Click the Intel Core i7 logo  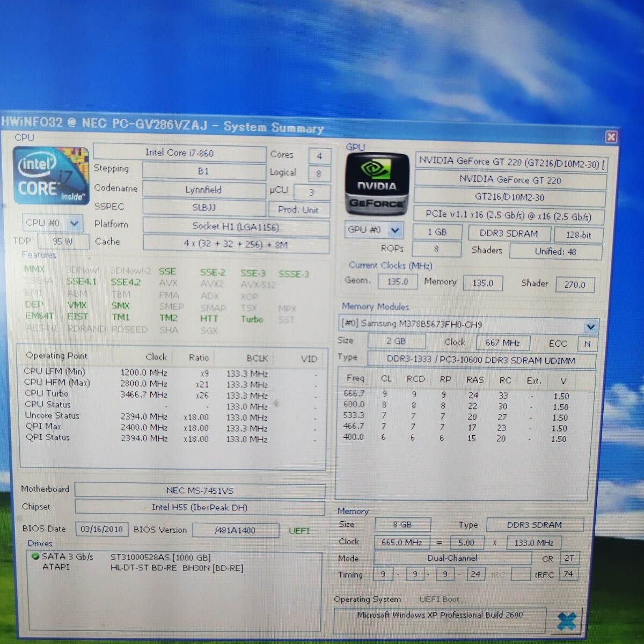(51, 175)
